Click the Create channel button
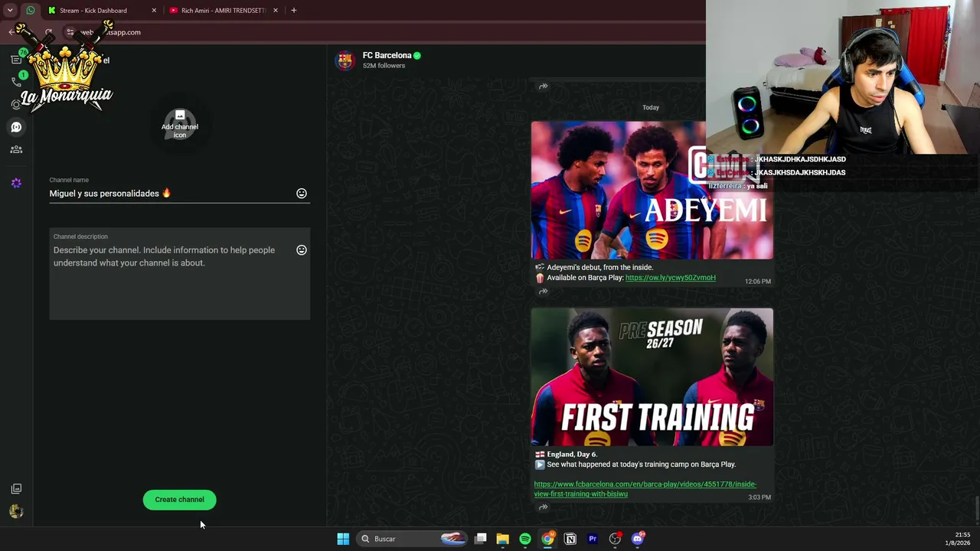 [x=180, y=500]
